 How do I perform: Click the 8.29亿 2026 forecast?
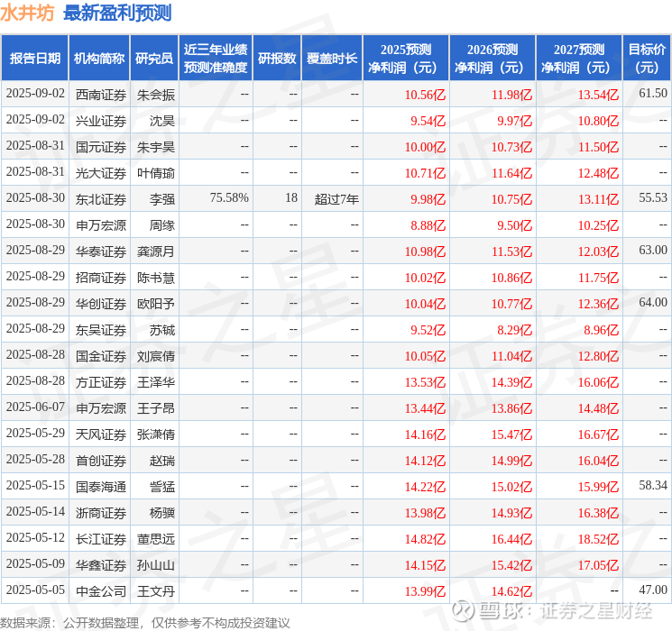tap(514, 330)
